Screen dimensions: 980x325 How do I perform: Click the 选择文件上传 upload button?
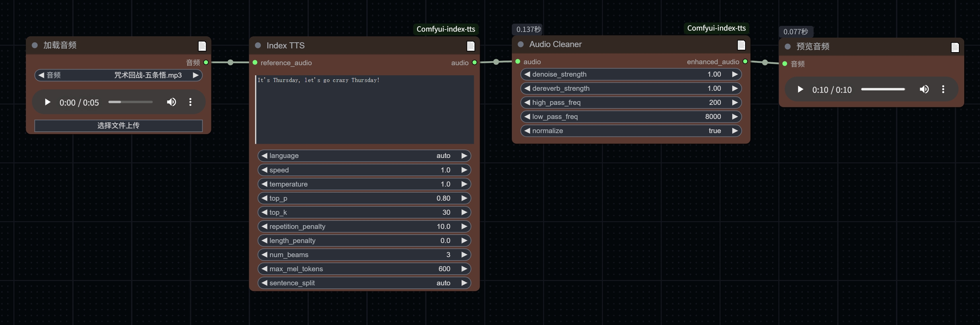pos(118,126)
